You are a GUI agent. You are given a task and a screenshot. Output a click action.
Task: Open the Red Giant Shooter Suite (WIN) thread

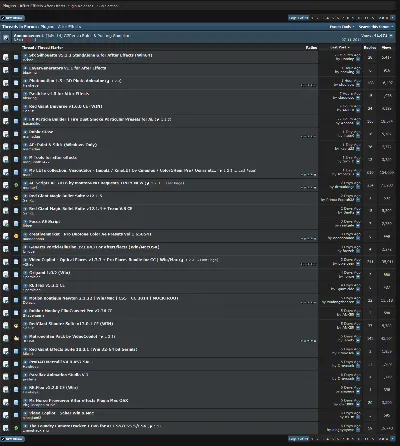click(x=71, y=324)
